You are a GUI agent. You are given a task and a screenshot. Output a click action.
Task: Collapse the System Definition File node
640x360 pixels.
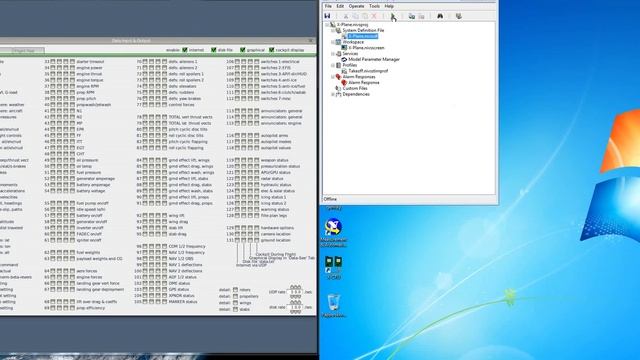point(333,30)
